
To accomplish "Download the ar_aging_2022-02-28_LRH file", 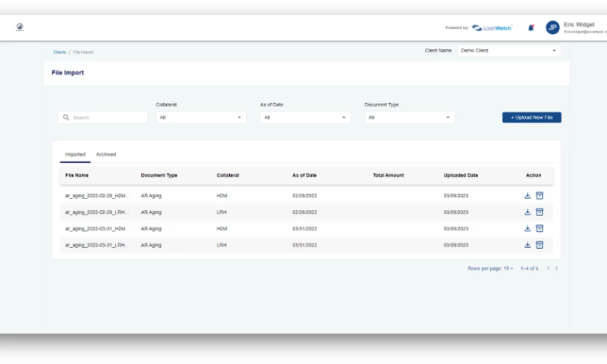I will [x=527, y=212].
